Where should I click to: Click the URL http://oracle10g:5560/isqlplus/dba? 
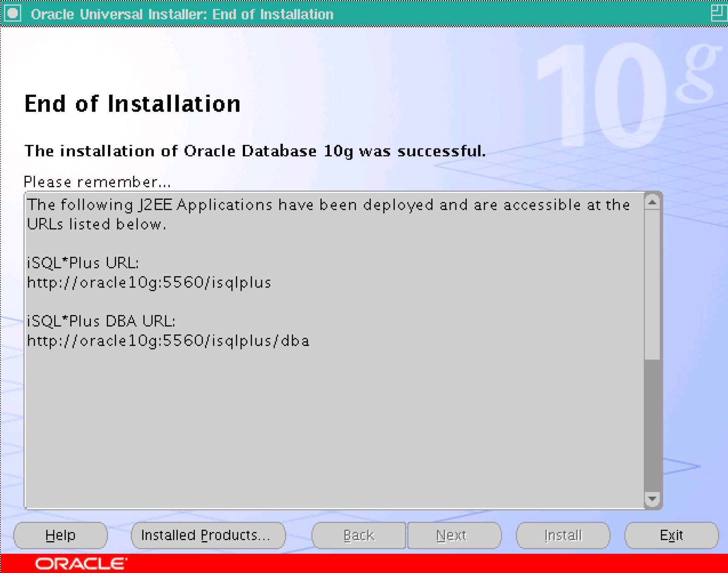(x=168, y=340)
